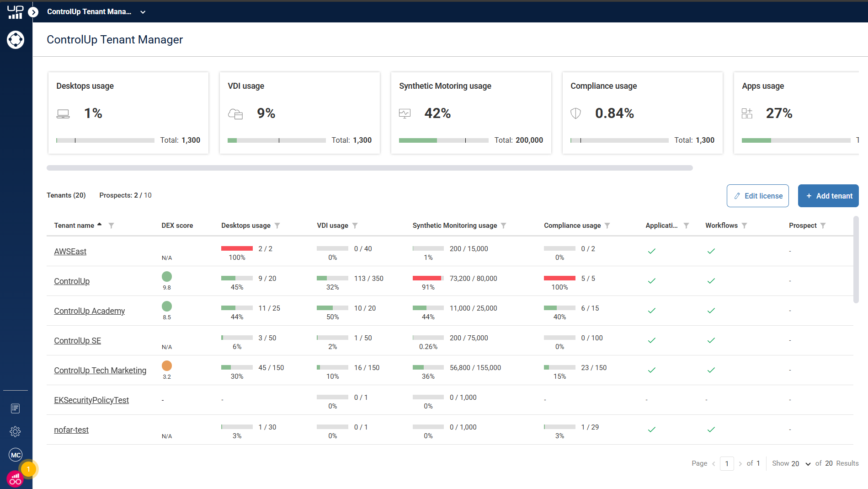Open the ControlUp Tenant Manager title dropdown

click(x=143, y=12)
